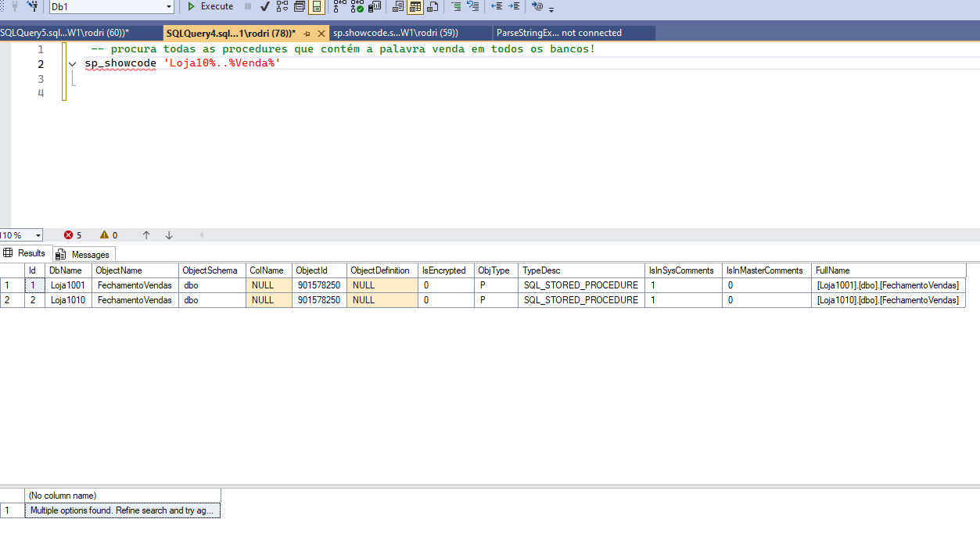Decrease the line indent
The height and width of the screenshot is (544, 980).
pyautogui.click(x=497, y=6)
